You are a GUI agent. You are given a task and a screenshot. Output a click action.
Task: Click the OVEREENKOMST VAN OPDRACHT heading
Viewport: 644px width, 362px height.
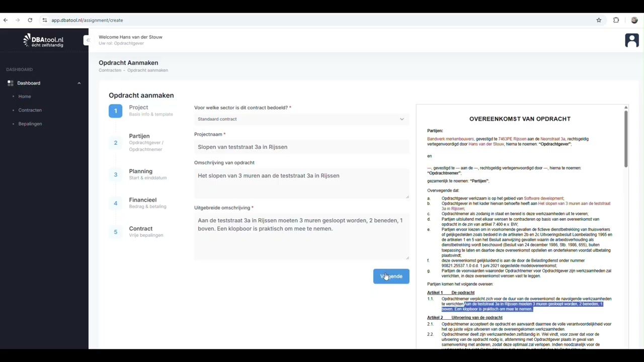[x=520, y=119]
